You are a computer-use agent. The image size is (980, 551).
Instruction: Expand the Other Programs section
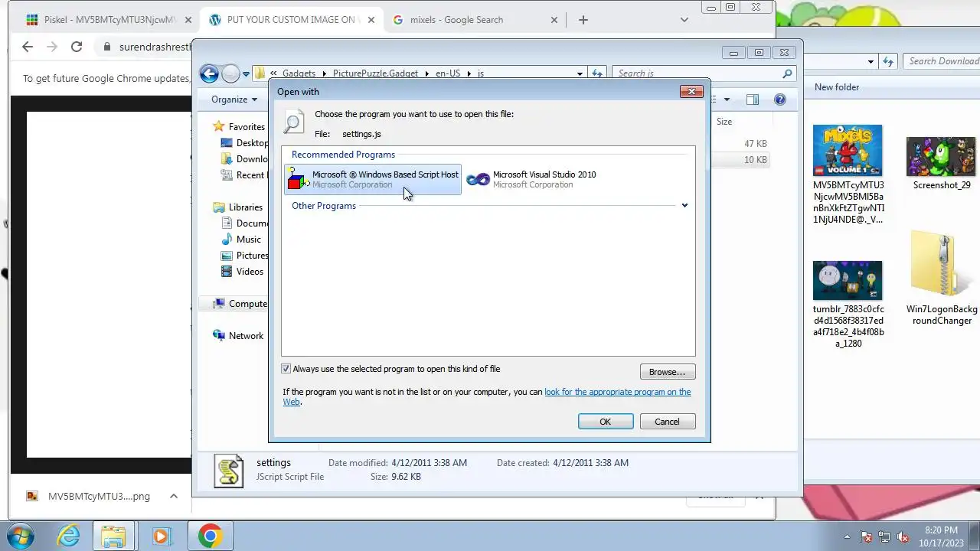[x=684, y=206]
